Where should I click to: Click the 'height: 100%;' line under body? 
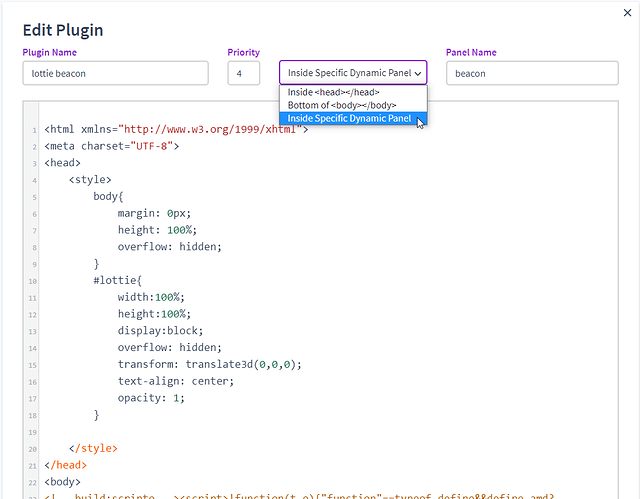click(x=157, y=230)
